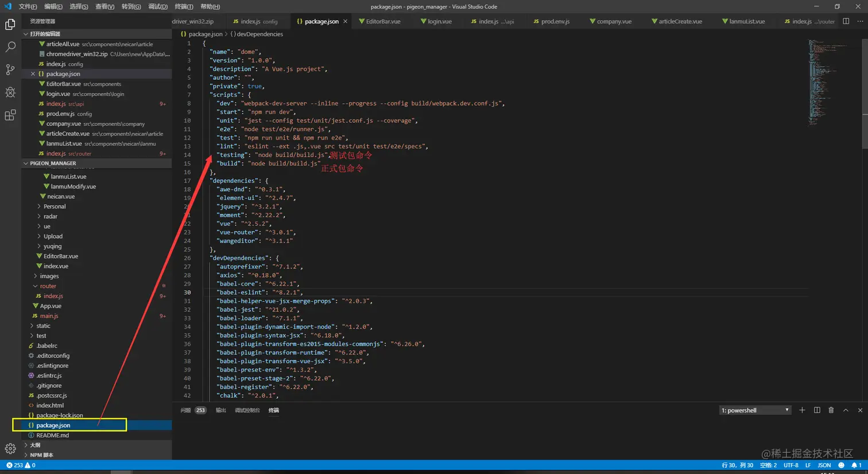Change indentation via 空格: 2 in status bar
Screen dimensions: 868x474
coord(768,465)
